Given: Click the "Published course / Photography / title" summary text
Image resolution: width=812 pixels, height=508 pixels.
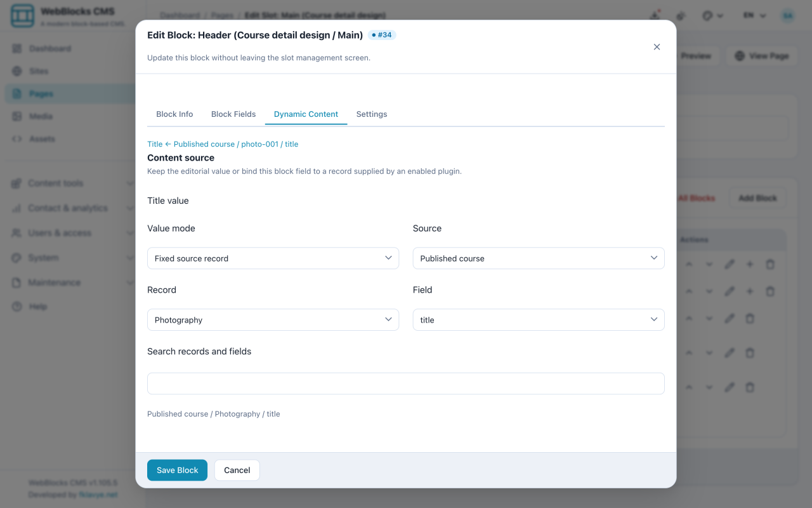Looking at the screenshot, I should click(214, 414).
